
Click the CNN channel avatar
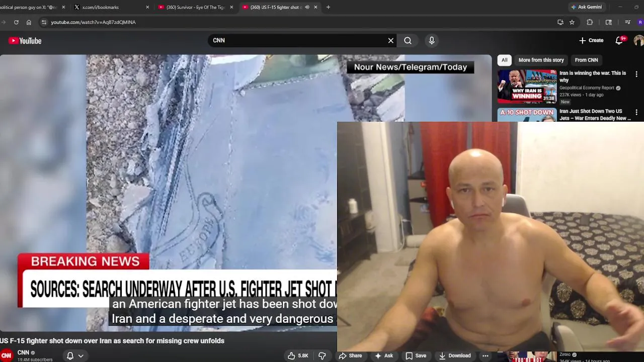6,355
